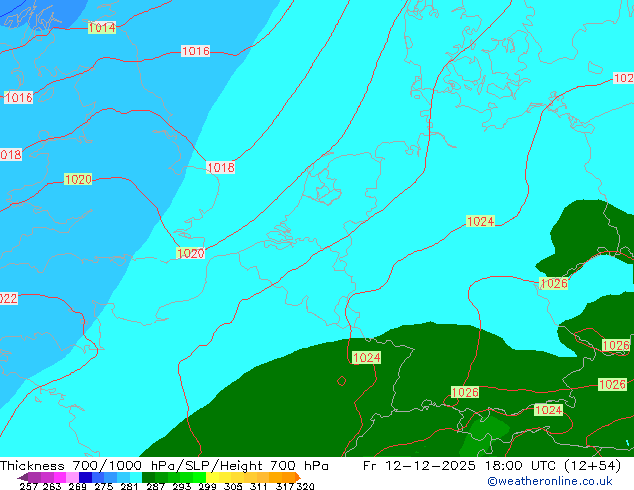The image size is (634, 490).
Task: Click the legend value 317
Action: (x=285, y=486)
